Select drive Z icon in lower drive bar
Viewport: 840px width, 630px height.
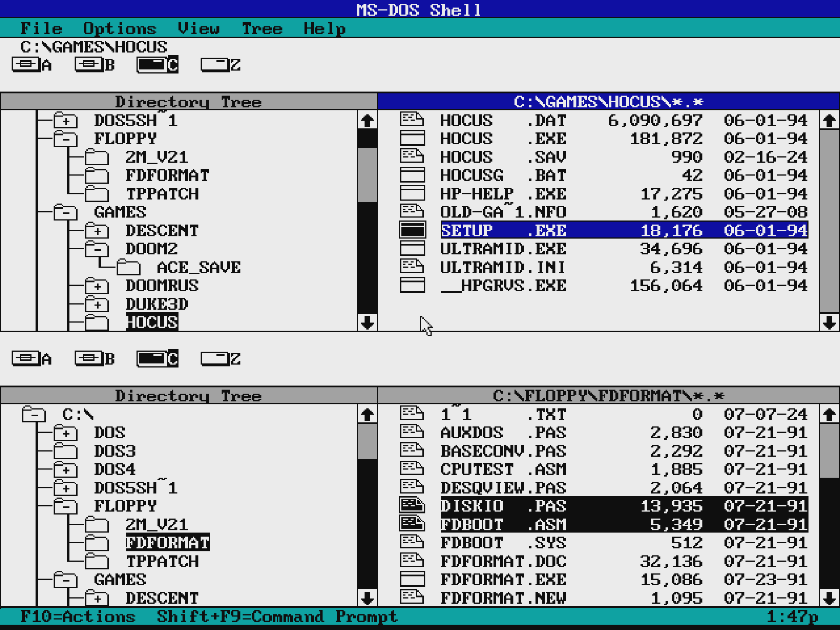pyautogui.click(x=220, y=359)
